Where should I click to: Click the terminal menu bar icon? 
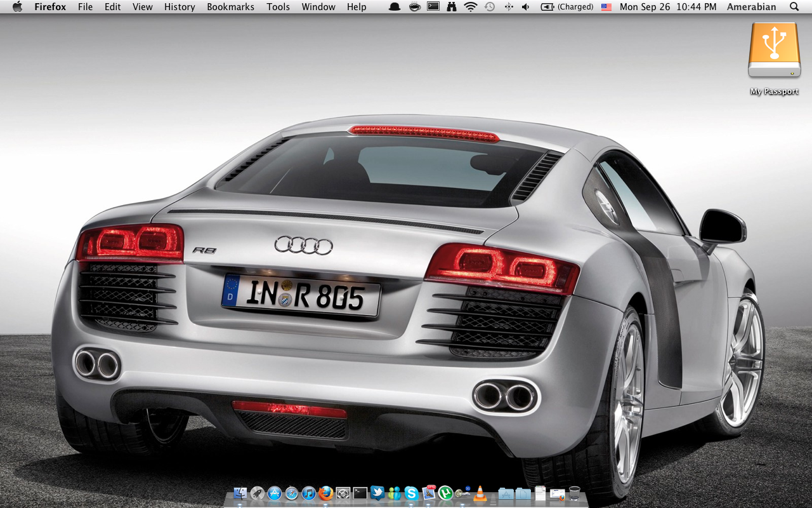tap(433, 7)
